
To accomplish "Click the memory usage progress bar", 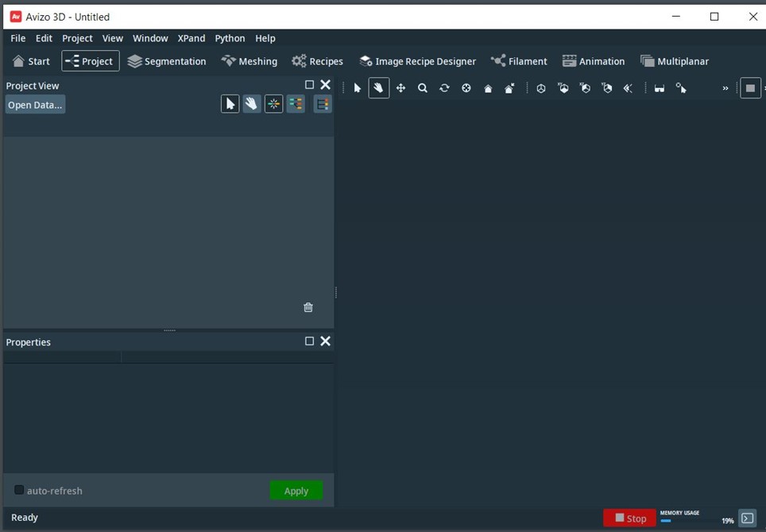I will click(691, 521).
